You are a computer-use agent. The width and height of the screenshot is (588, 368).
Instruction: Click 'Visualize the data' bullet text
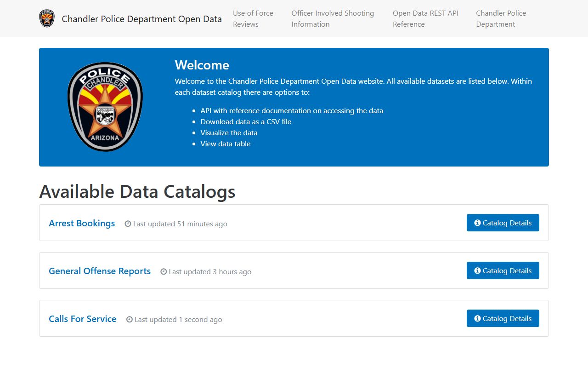(x=229, y=132)
